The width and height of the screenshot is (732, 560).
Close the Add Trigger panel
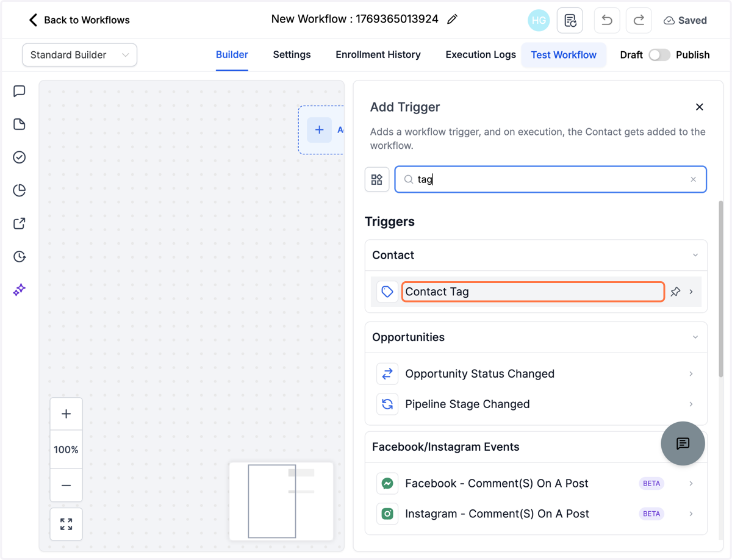click(700, 107)
